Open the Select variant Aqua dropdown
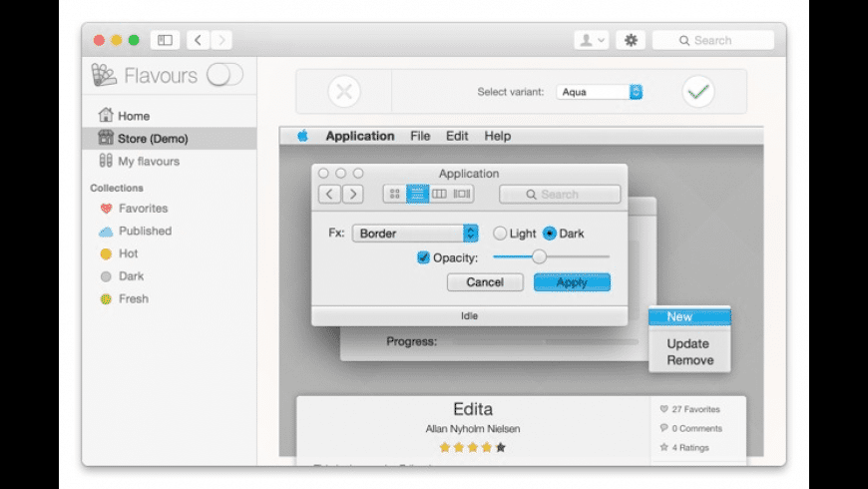The height and width of the screenshot is (489, 868). 600,92
